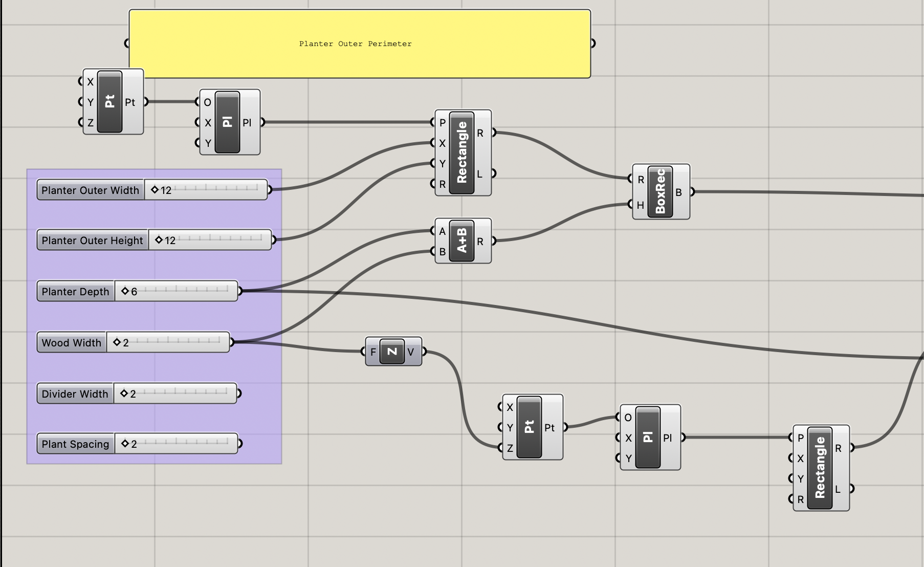Click the output grip of Plant Spacing slider
The height and width of the screenshot is (567, 924).
239,444
